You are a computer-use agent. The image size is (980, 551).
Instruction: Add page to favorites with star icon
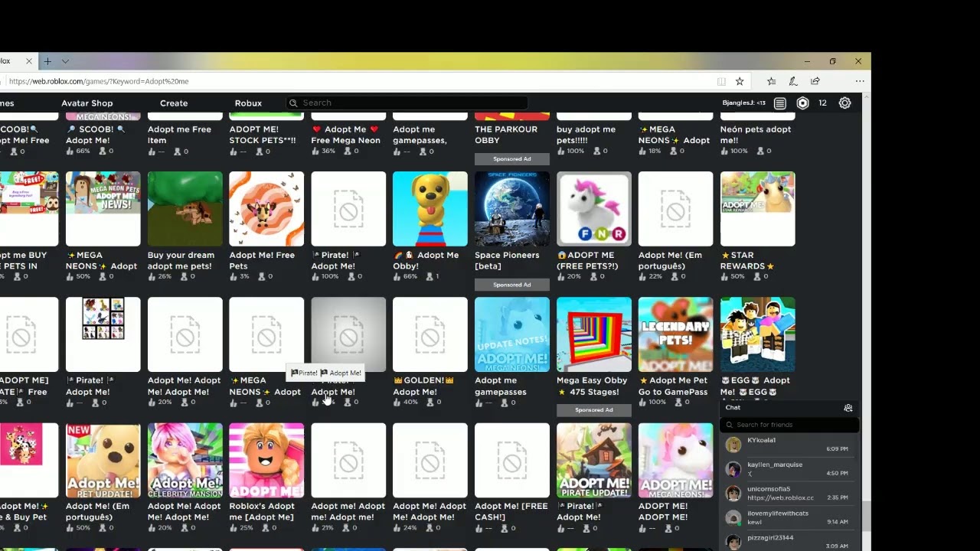pos(740,81)
